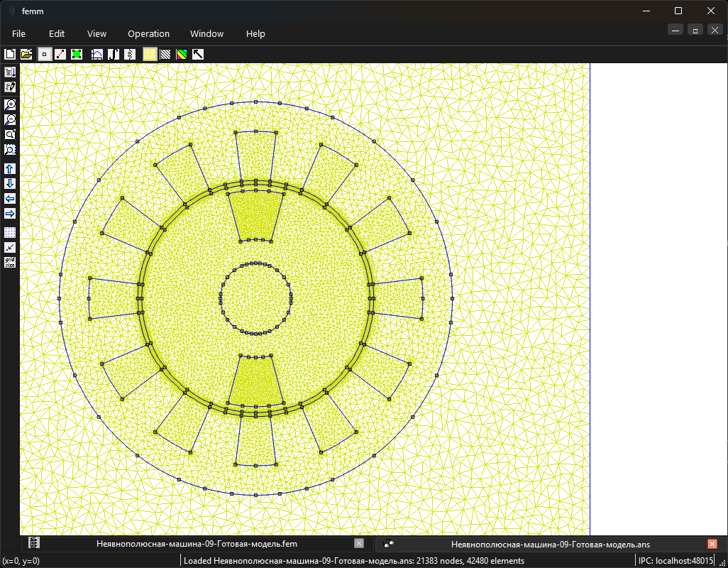Screen dimensions: 728x568
Task: Create a new document with toolbar icon
Action: coord(10,55)
